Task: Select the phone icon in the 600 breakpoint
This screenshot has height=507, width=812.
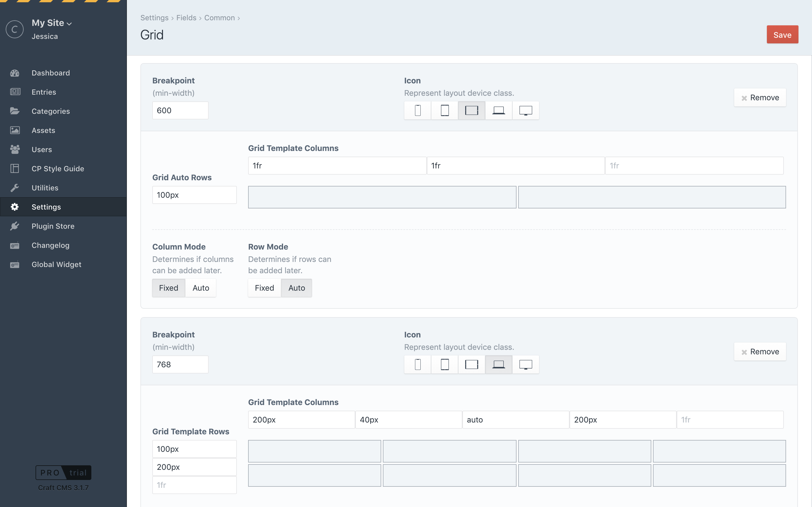Action: point(417,110)
